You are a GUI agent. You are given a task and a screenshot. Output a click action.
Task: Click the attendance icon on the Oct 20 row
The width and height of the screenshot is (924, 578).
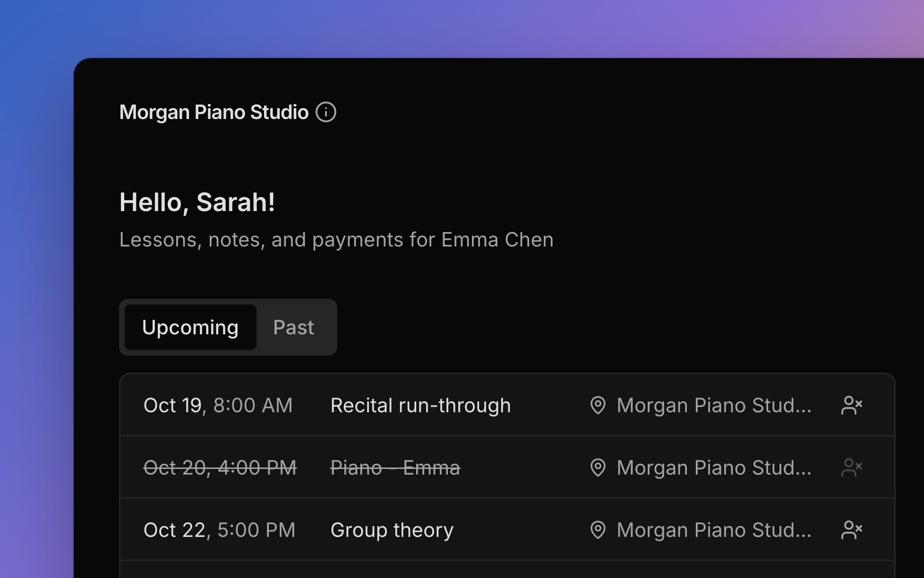(x=852, y=467)
